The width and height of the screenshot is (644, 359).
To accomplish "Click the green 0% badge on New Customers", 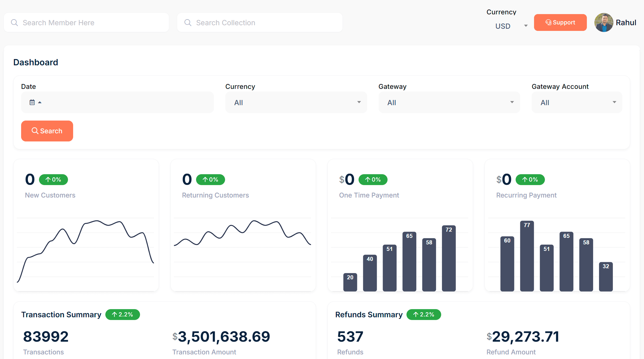I will tap(53, 179).
